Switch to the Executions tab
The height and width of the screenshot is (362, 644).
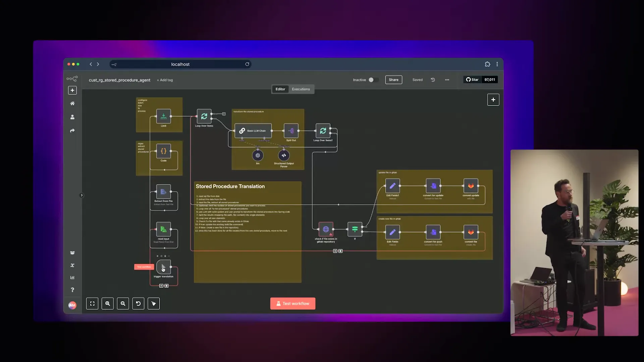click(301, 89)
